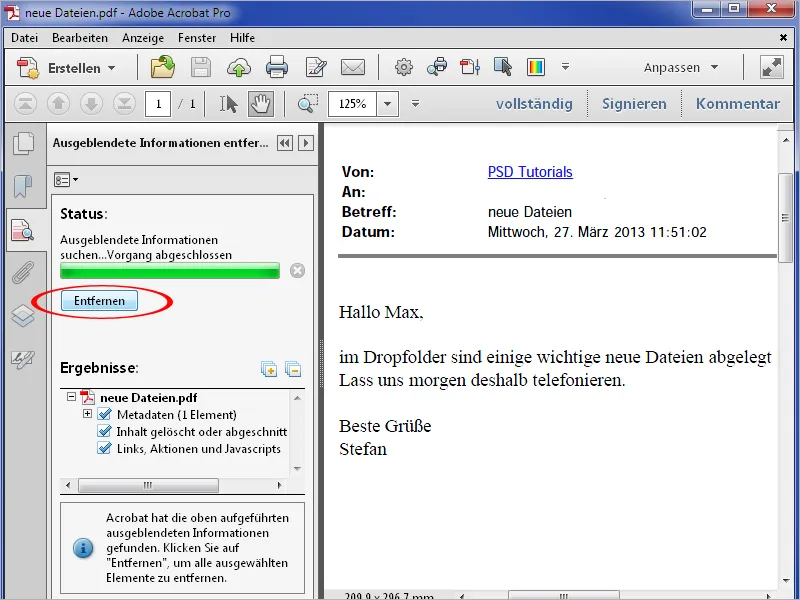800x600 pixels.
Task: Open the Fenster menu
Action: 197,38
